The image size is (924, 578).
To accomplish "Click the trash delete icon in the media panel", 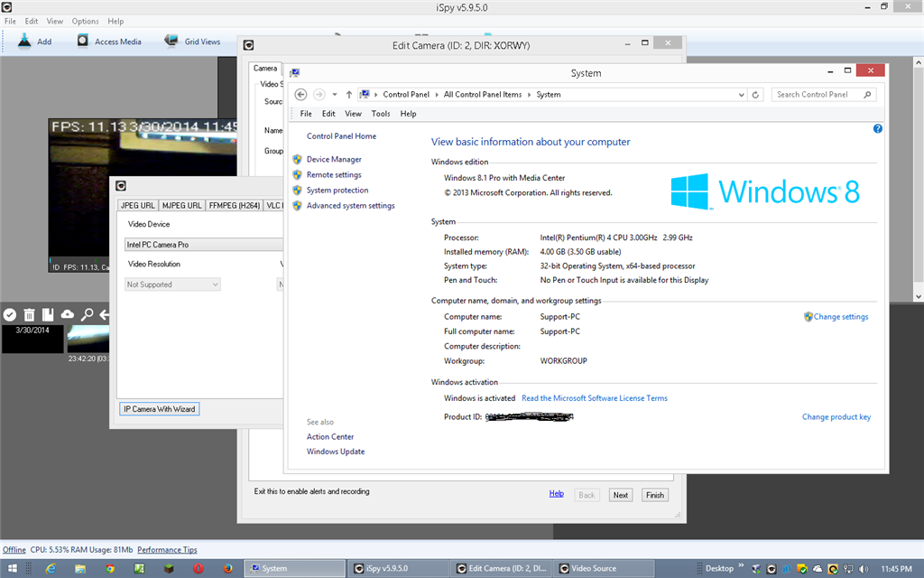I will (x=29, y=314).
